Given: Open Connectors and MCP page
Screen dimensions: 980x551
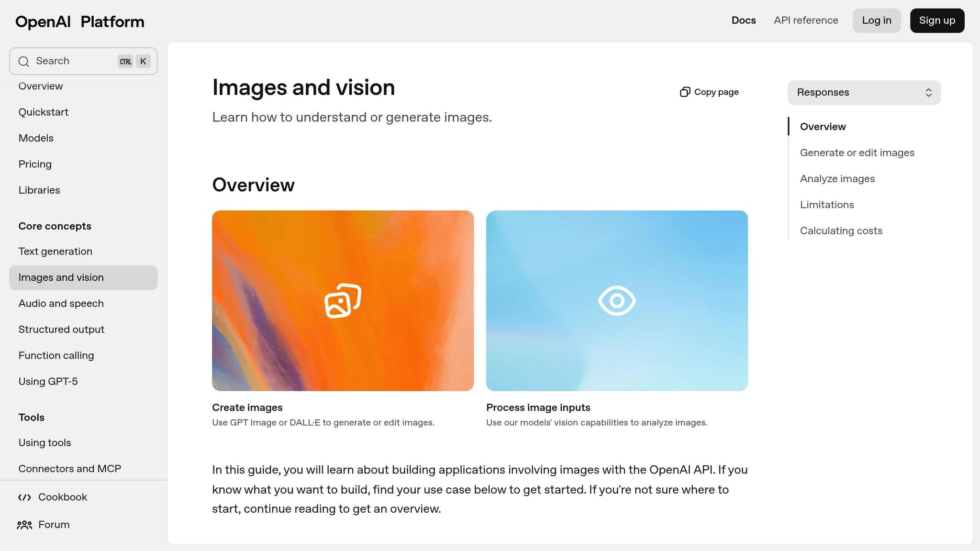Looking at the screenshot, I should [x=70, y=469].
